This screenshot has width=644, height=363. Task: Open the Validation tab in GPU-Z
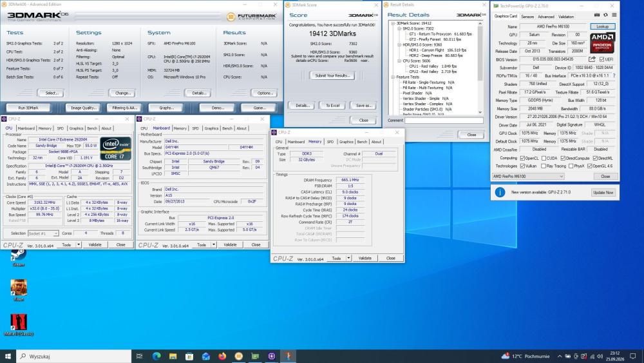tap(566, 17)
